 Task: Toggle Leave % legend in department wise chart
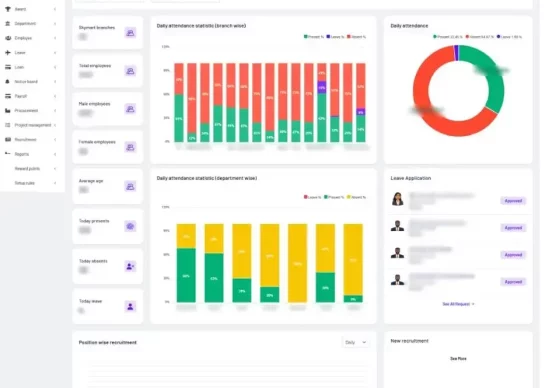[x=312, y=197]
